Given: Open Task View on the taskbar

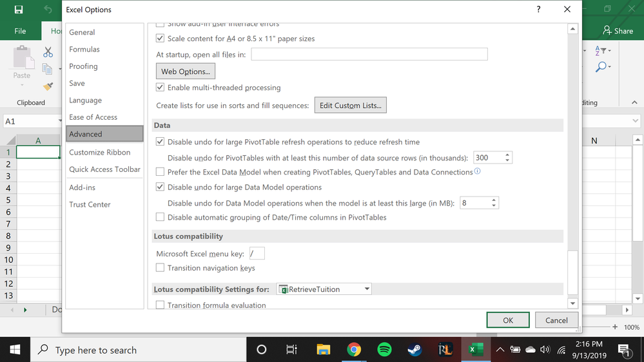Looking at the screenshot, I should tap(291, 350).
